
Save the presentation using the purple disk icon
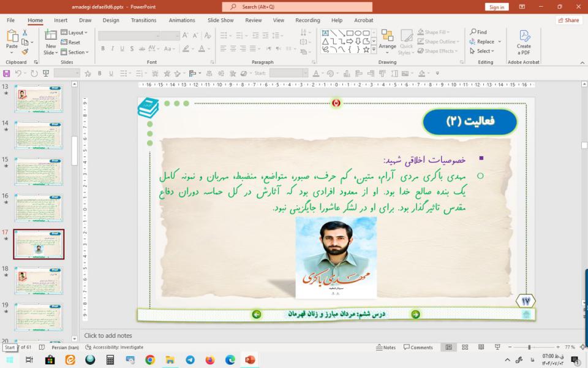click(x=6, y=73)
